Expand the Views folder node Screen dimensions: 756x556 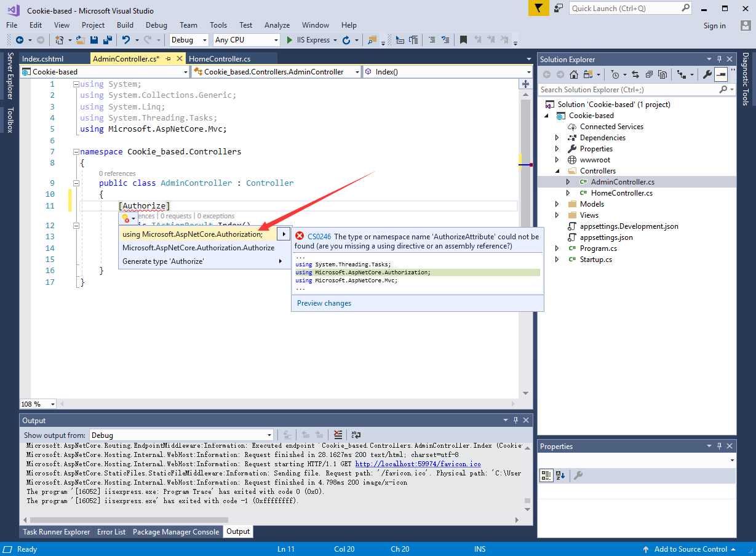point(557,215)
